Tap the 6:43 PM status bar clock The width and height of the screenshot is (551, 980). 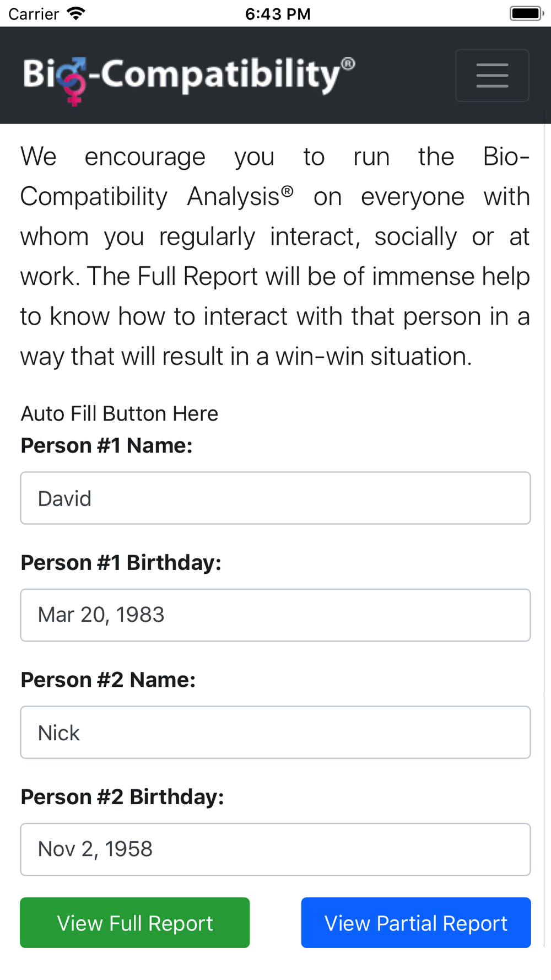pyautogui.click(x=278, y=14)
